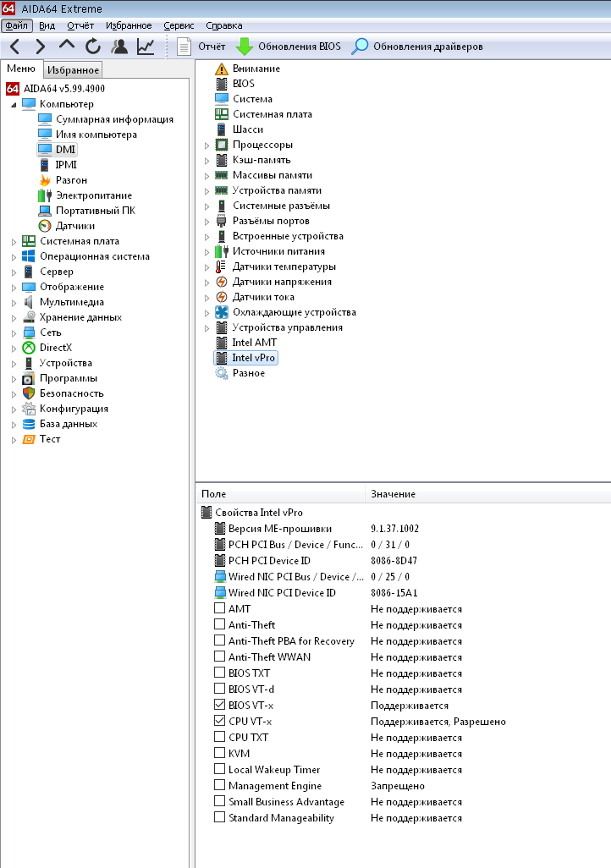
Task: Select the Тест tree item
Action: (41, 439)
